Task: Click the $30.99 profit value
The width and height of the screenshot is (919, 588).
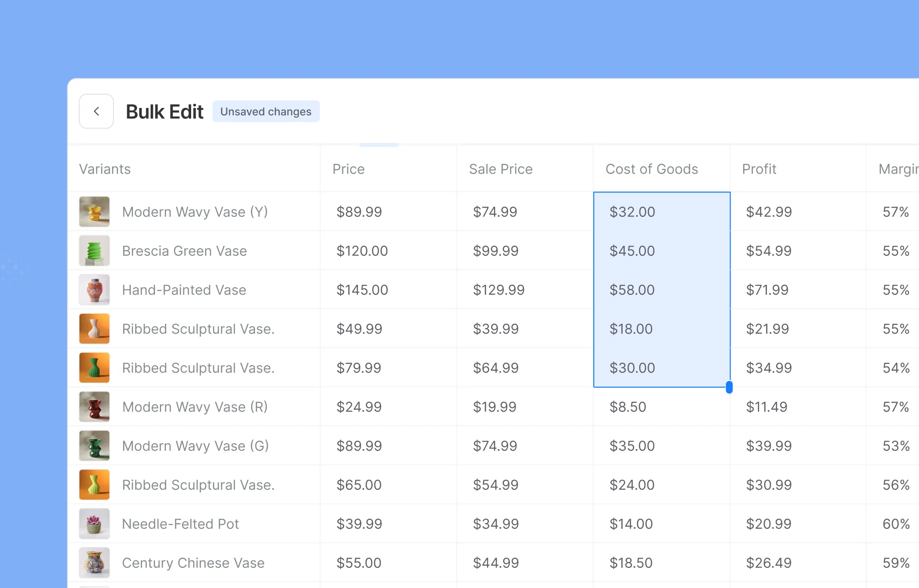Action: point(769,485)
